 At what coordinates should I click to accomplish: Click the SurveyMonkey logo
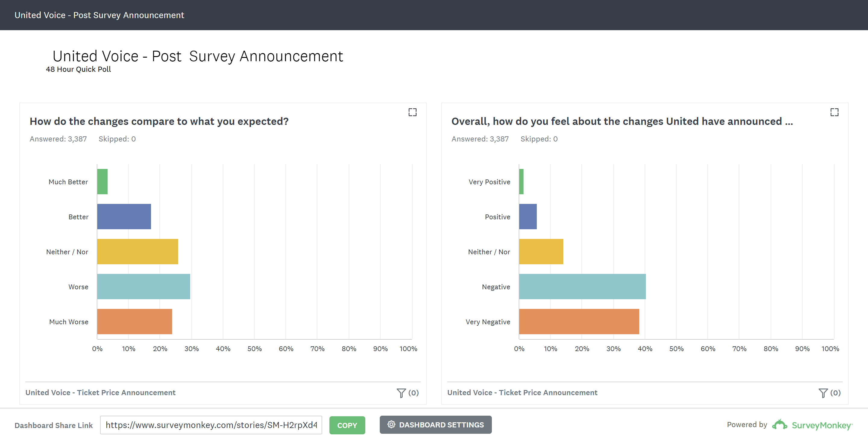[x=812, y=425]
